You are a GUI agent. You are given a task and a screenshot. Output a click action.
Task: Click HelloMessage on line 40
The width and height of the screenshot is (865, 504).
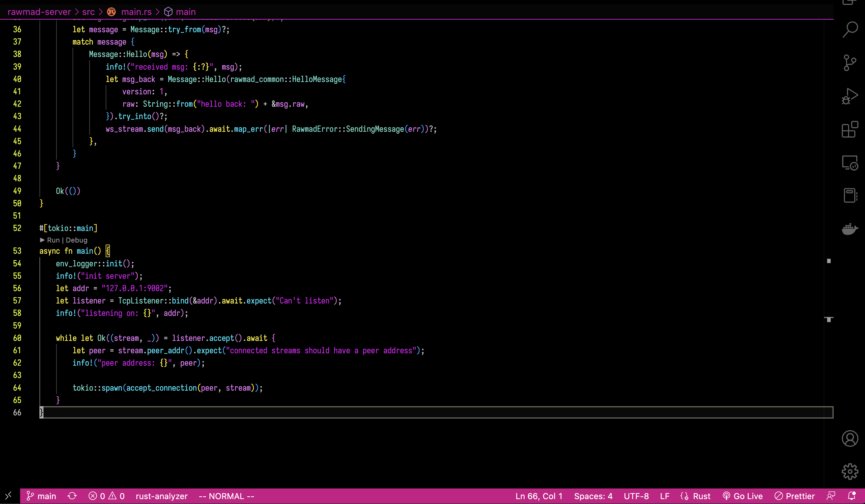coord(317,79)
